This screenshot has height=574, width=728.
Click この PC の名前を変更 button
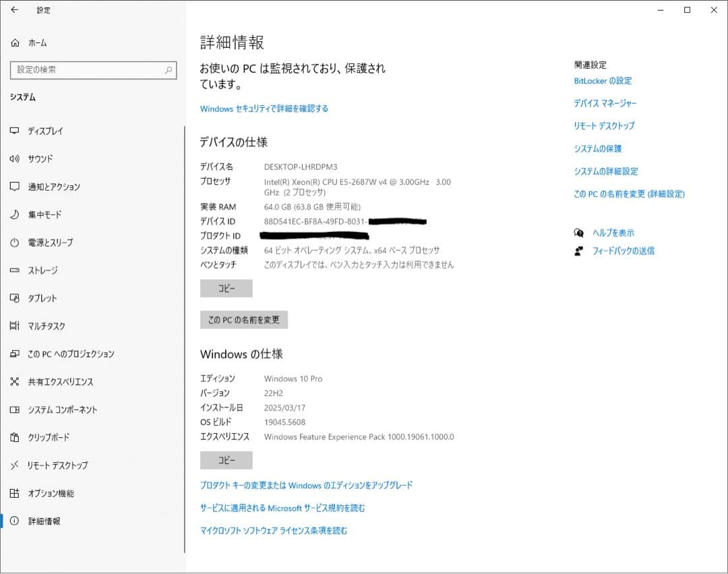(x=245, y=320)
